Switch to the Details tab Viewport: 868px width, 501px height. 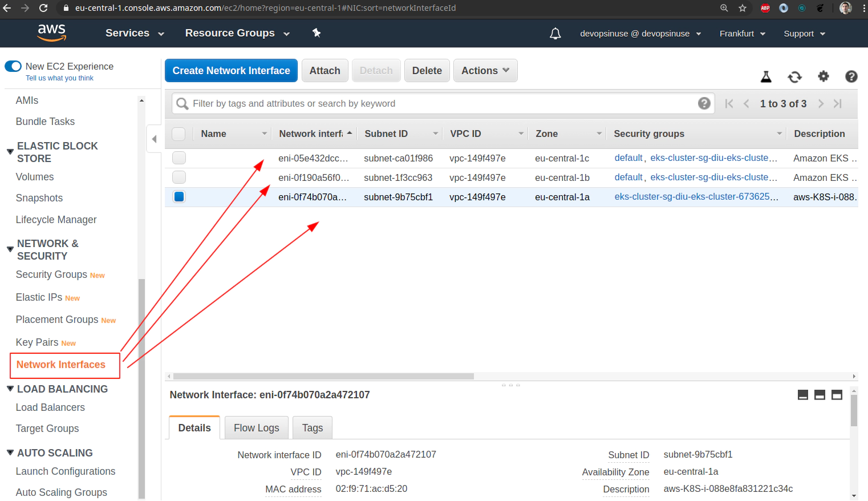coord(194,427)
